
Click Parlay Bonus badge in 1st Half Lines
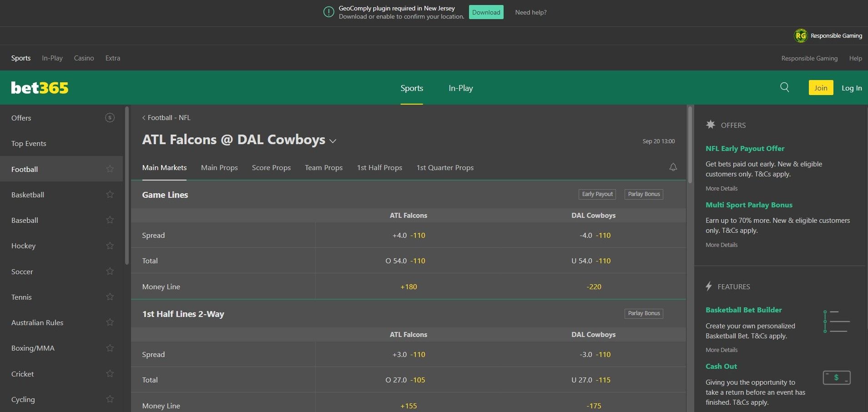point(644,313)
